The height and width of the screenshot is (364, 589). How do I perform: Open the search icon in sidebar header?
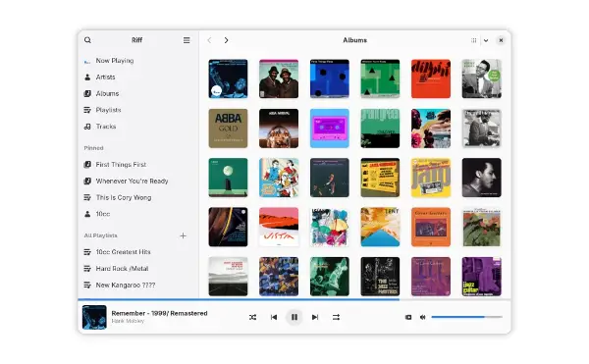pyautogui.click(x=87, y=40)
